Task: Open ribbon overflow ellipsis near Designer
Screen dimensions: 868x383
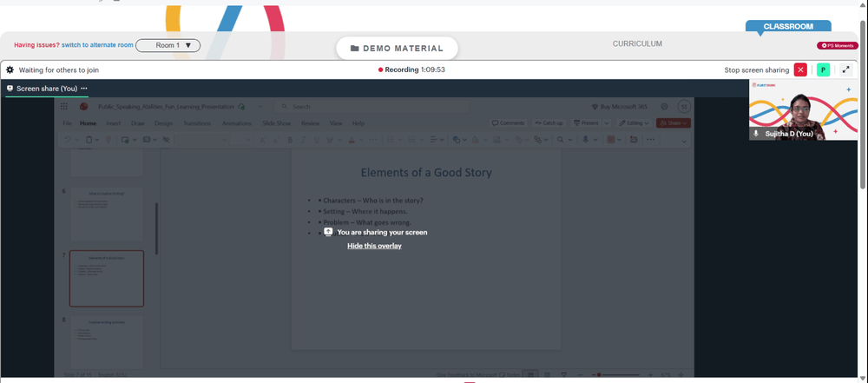Action: coord(650,140)
